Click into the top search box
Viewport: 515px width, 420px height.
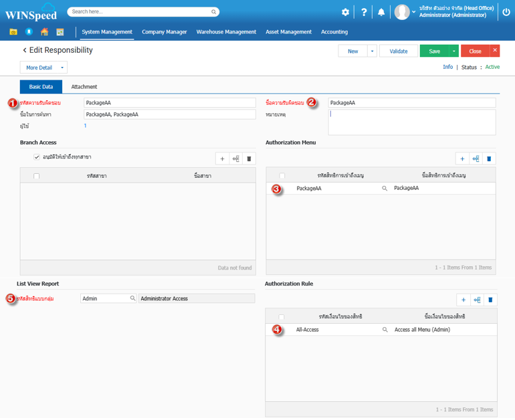[x=144, y=11]
